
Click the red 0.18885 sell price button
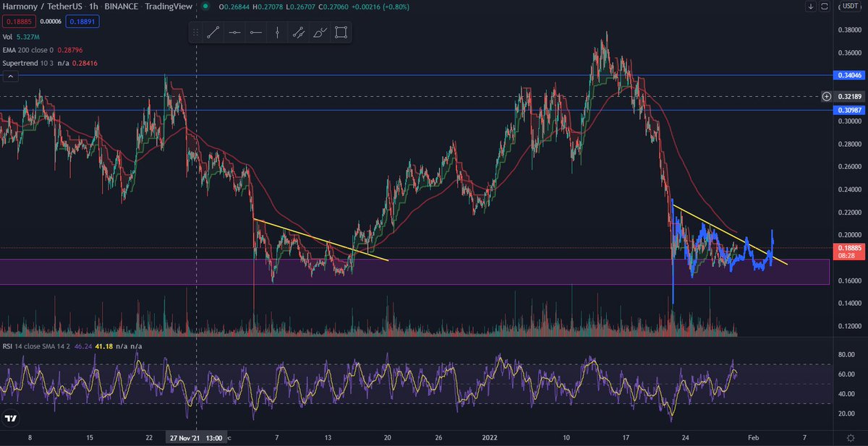pyautogui.click(x=17, y=21)
